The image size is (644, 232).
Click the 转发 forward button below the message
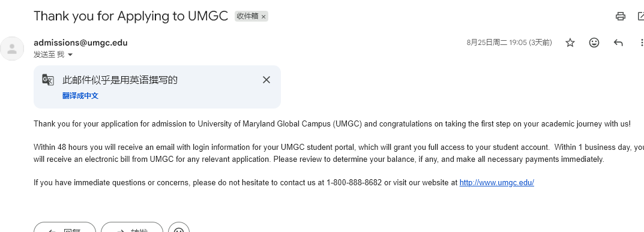(x=132, y=227)
